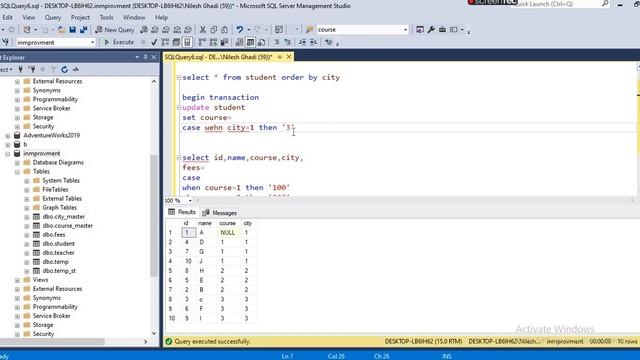This screenshot has height=360, width=640.
Task: Open the 100 % zoom dropdown
Action: (x=190, y=201)
